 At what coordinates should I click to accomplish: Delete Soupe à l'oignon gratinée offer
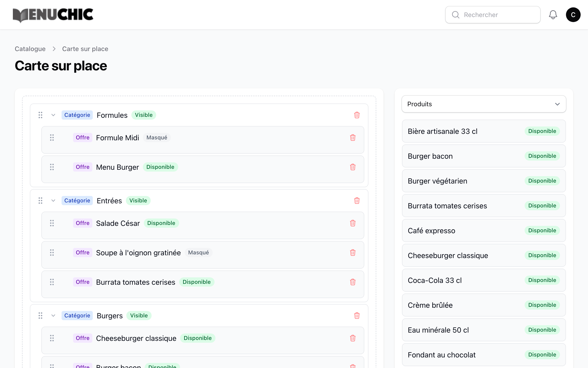[x=353, y=252]
